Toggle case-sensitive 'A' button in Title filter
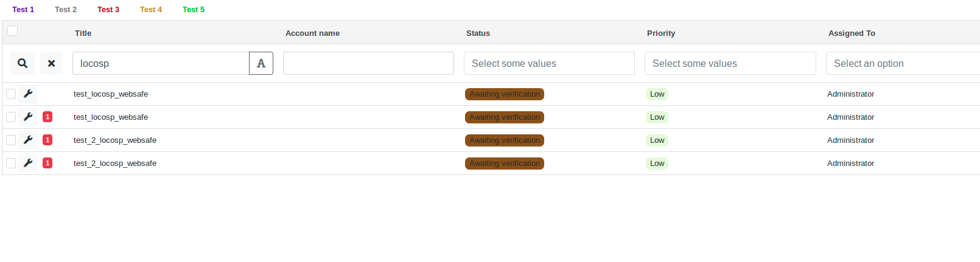The image size is (980, 262). tap(261, 63)
